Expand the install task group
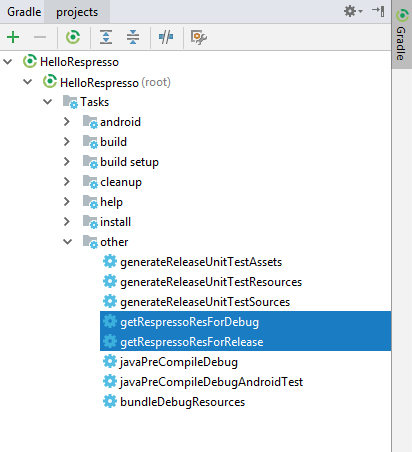This screenshot has height=452, width=412. pyautogui.click(x=67, y=222)
